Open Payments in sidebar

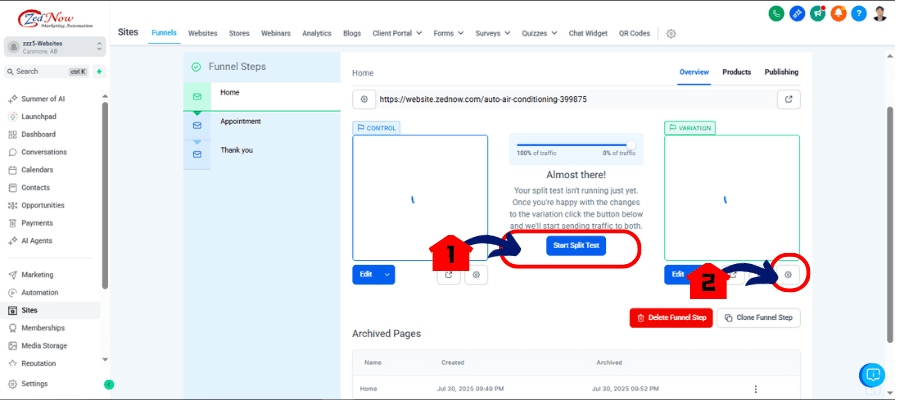tap(37, 223)
